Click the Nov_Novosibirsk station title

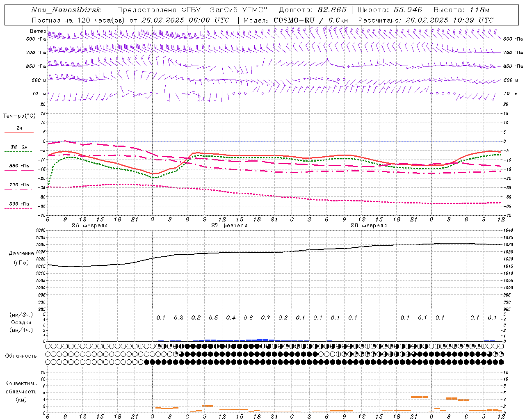pyautogui.click(x=66, y=10)
